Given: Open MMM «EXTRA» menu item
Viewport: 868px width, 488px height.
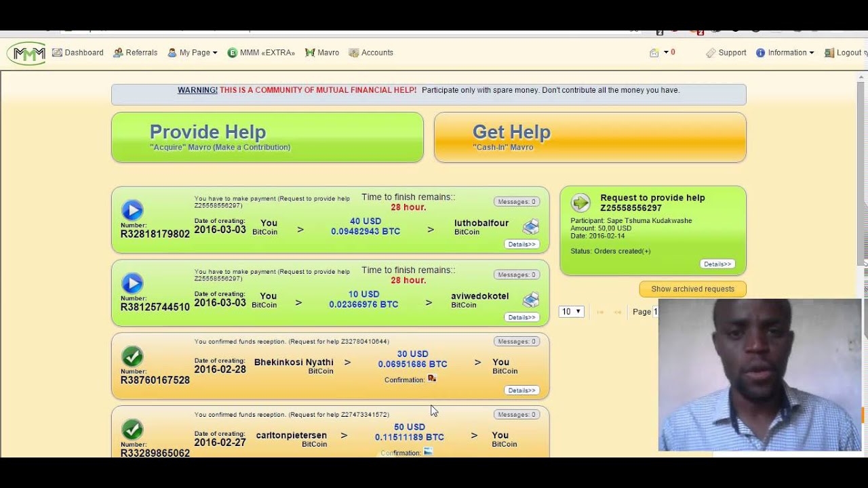Looking at the screenshot, I should point(261,53).
